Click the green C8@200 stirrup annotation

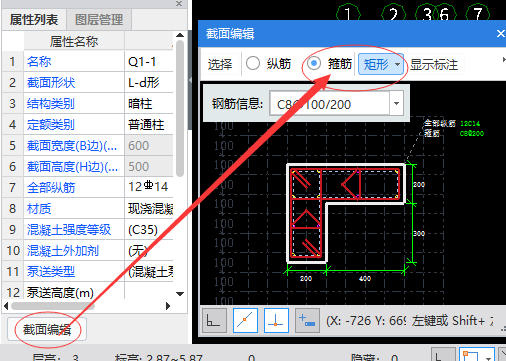tap(472, 134)
